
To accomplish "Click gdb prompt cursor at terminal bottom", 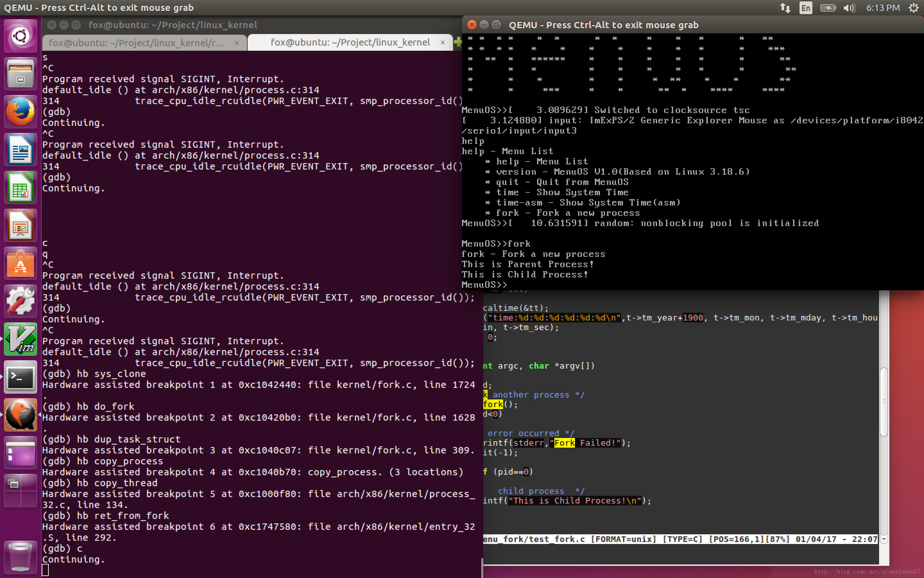I will tap(45, 570).
